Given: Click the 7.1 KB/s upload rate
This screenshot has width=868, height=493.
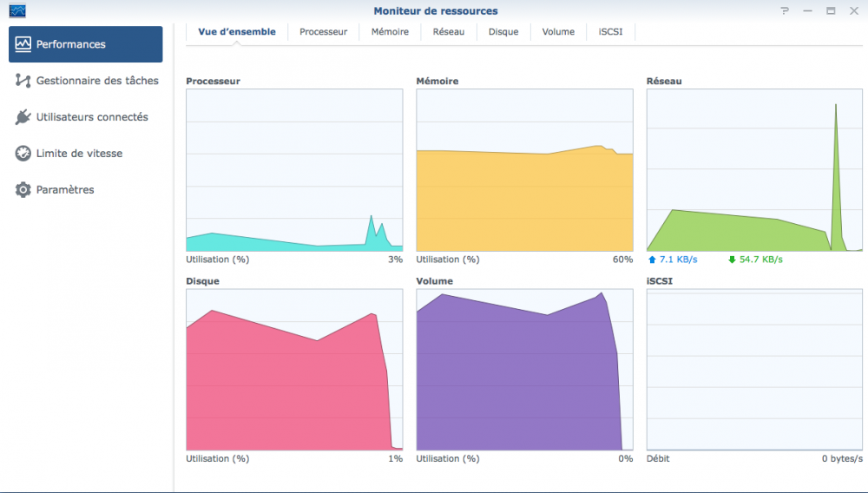Looking at the screenshot, I should point(679,260).
